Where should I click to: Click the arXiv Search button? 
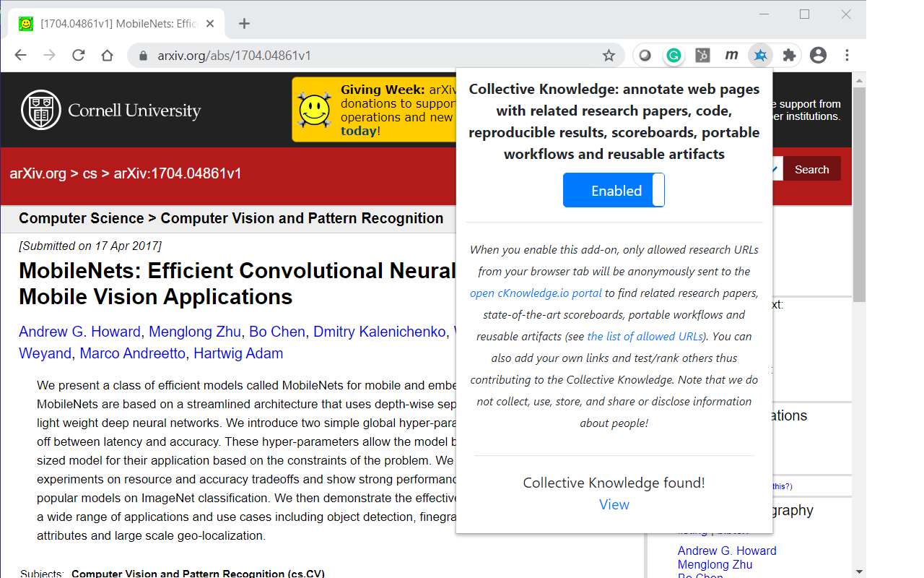tap(811, 169)
